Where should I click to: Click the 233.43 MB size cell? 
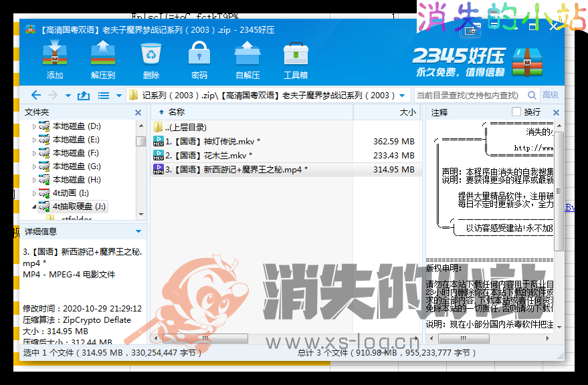tap(394, 155)
